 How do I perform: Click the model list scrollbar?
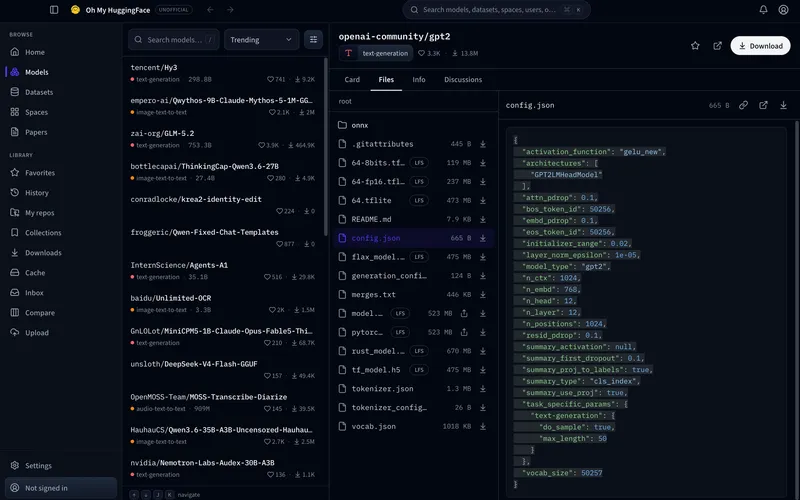[x=326, y=147]
